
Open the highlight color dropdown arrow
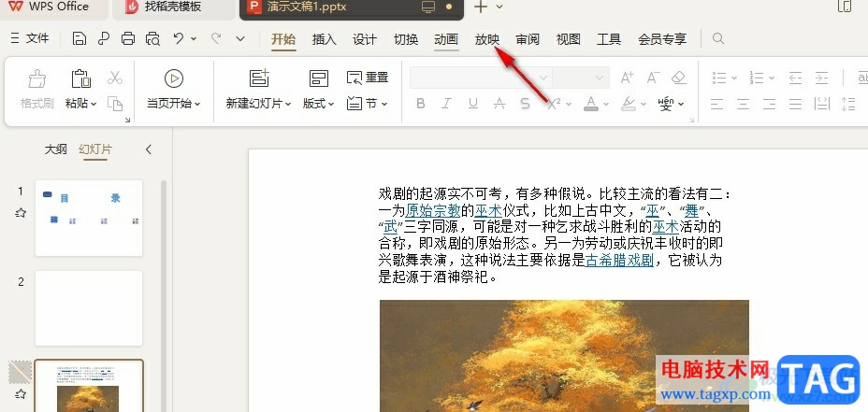644,104
